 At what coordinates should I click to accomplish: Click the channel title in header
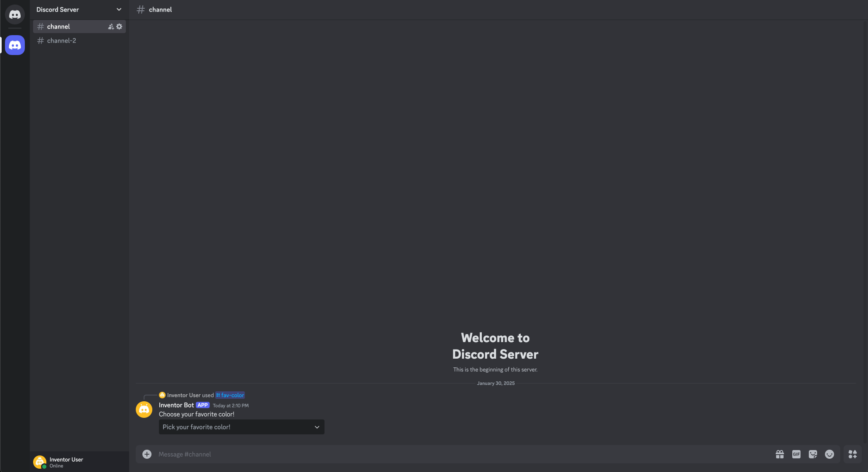[161, 10]
